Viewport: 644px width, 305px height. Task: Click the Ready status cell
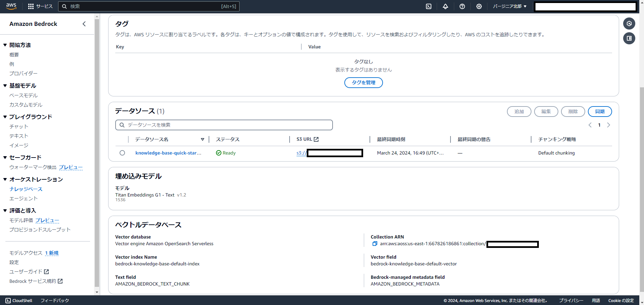click(226, 153)
